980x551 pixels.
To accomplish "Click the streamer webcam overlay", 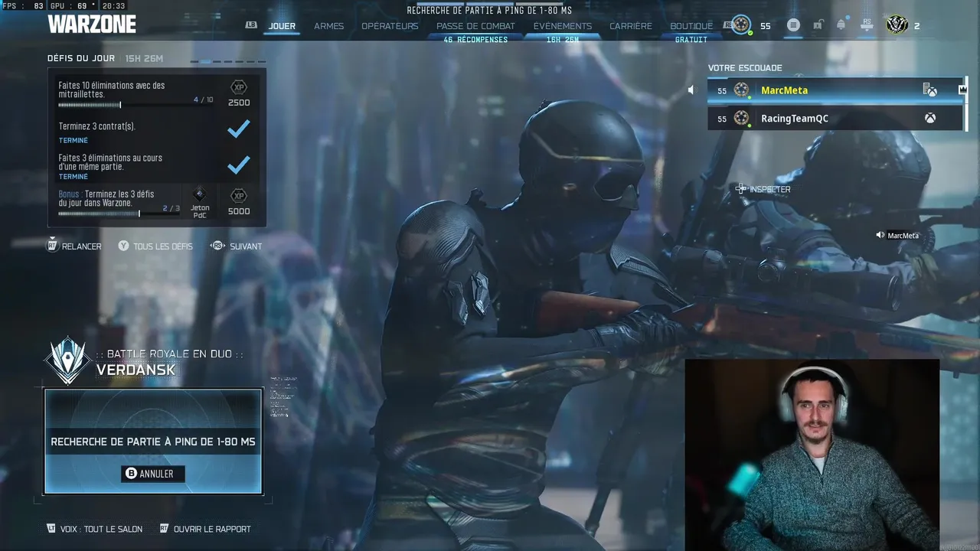I will coord(812,455).
